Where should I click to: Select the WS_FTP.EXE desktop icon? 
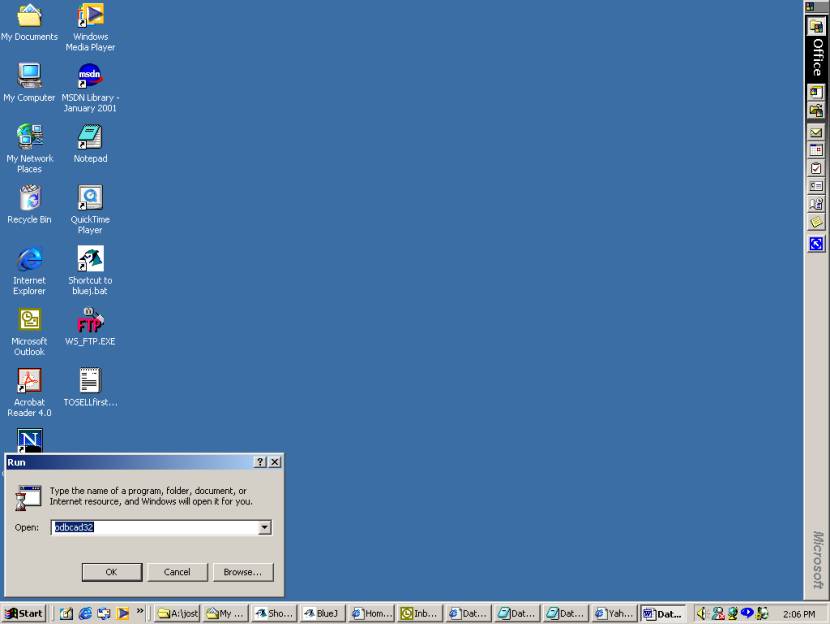[90, 327]
